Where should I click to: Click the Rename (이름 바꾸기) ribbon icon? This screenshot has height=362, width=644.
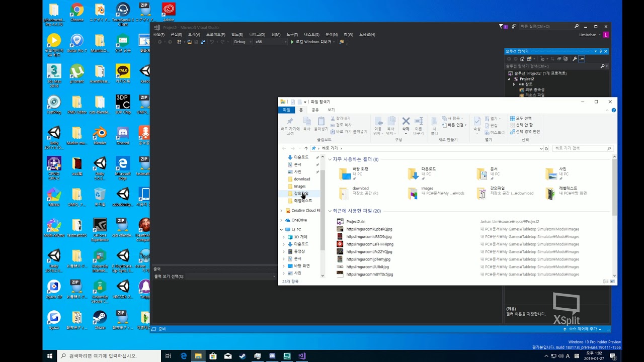tap(419, 121)
